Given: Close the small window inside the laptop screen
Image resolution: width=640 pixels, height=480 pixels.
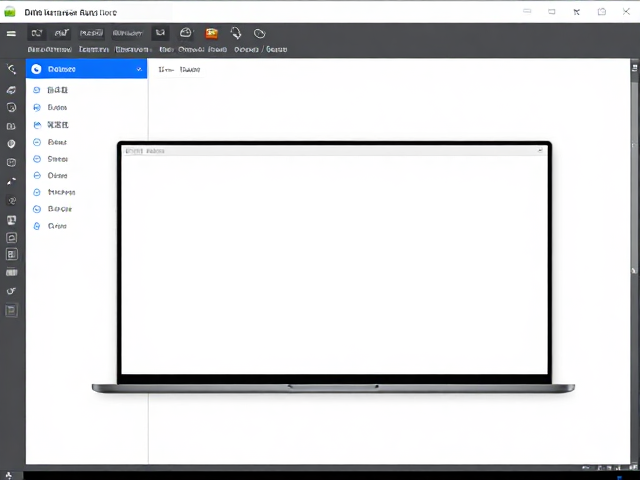Looking at the screenshot, I should (540, 151).
